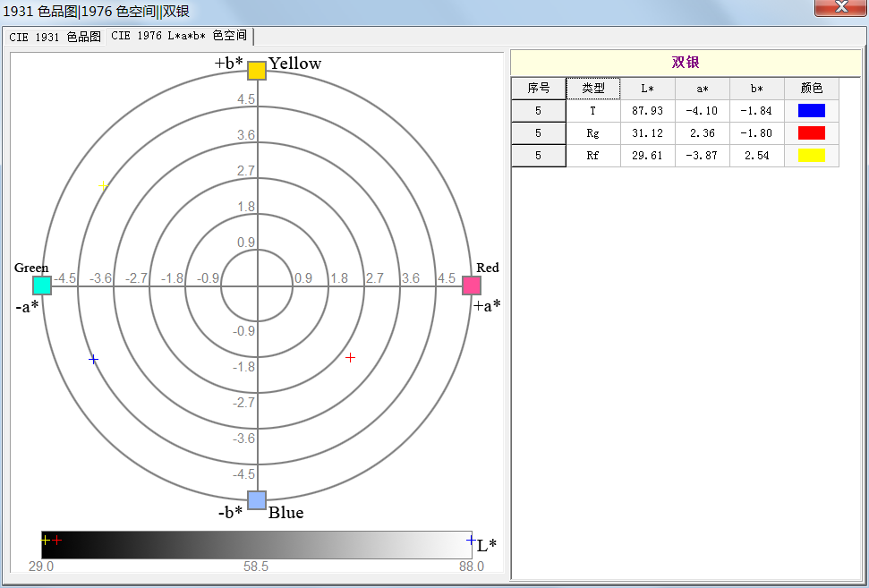This screenshot has height=588, width=869.
Task: Click the L* value 87.93
Action: coord(647,111)
